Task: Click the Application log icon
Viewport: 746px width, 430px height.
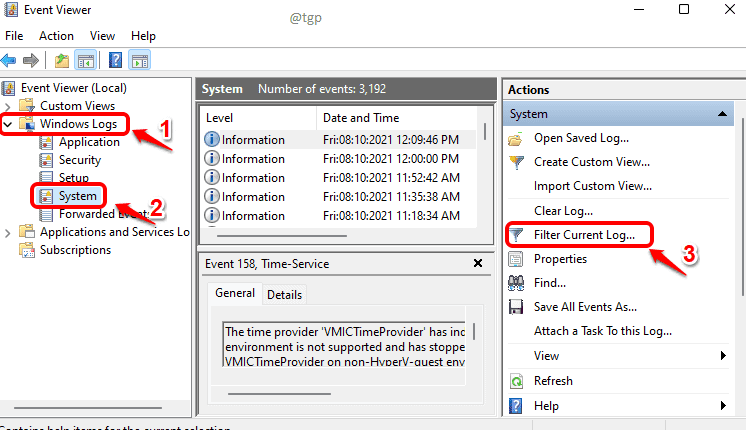Action: [46, 142]
